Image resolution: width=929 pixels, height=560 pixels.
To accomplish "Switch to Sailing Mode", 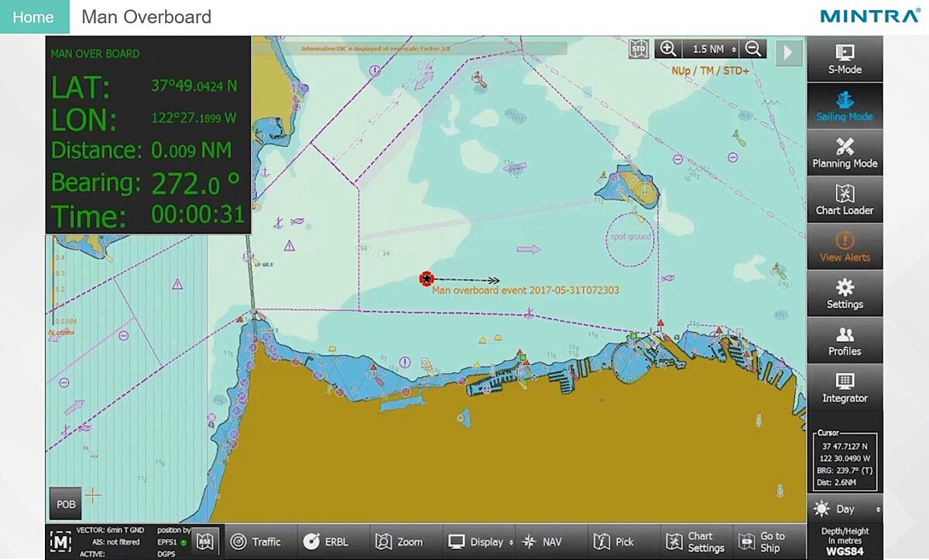I will (845, 106).
